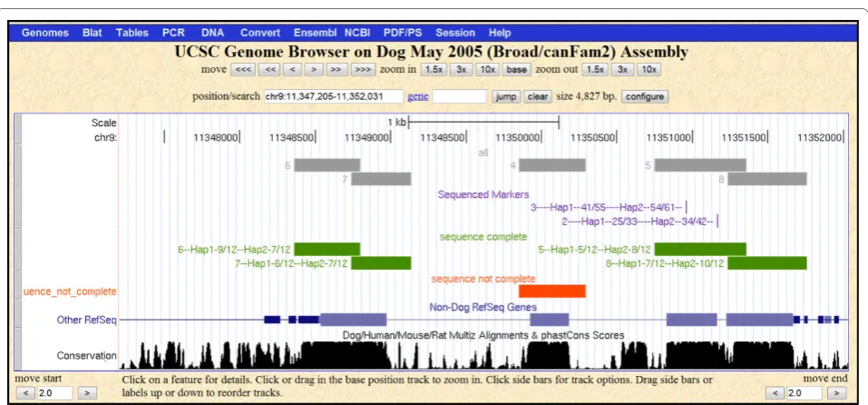Viewport: 868px width, 405px height.
Task: Move end right with > button
Action: 836,393
